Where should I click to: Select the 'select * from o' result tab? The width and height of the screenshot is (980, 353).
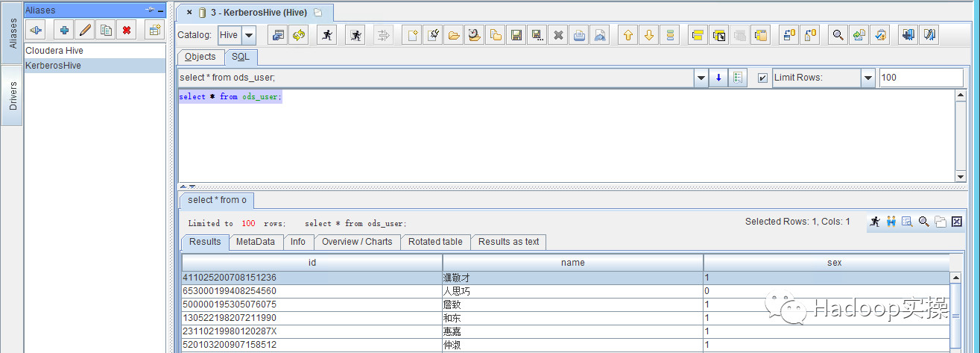click(x=217, y=200)
